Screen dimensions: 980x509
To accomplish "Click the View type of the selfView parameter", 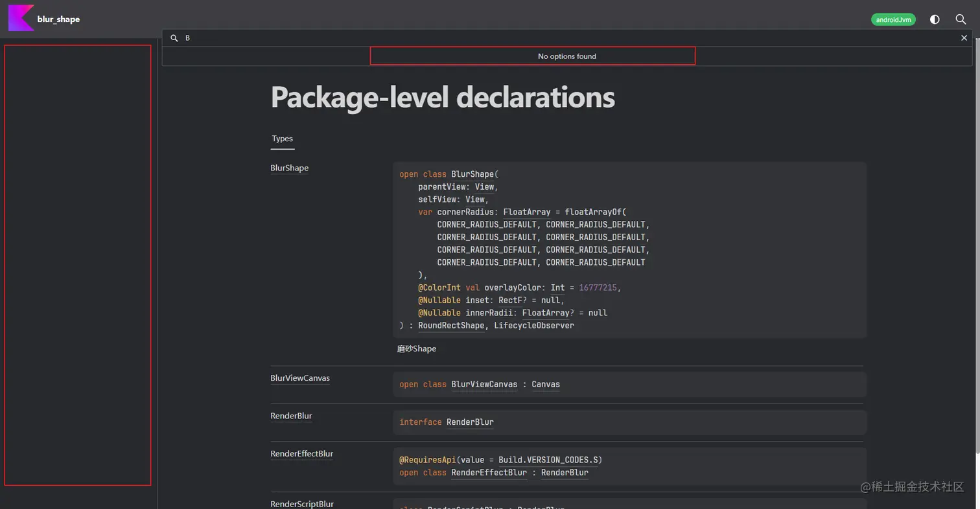I will 475,199.
